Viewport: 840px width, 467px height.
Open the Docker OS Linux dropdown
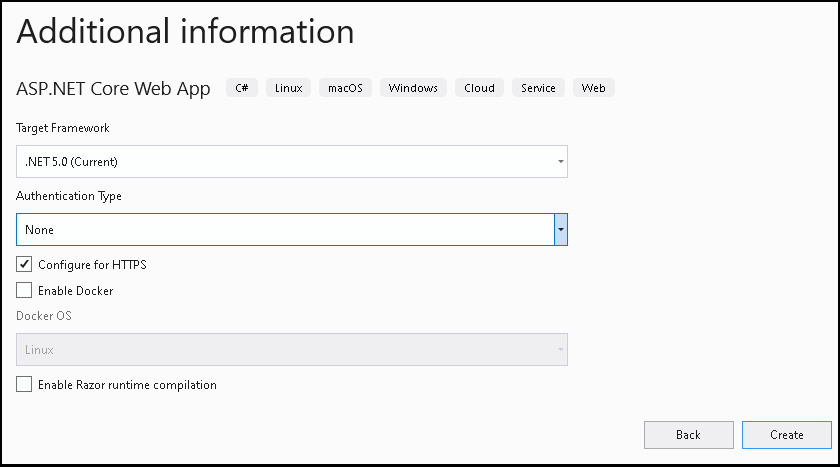(292, 350)
